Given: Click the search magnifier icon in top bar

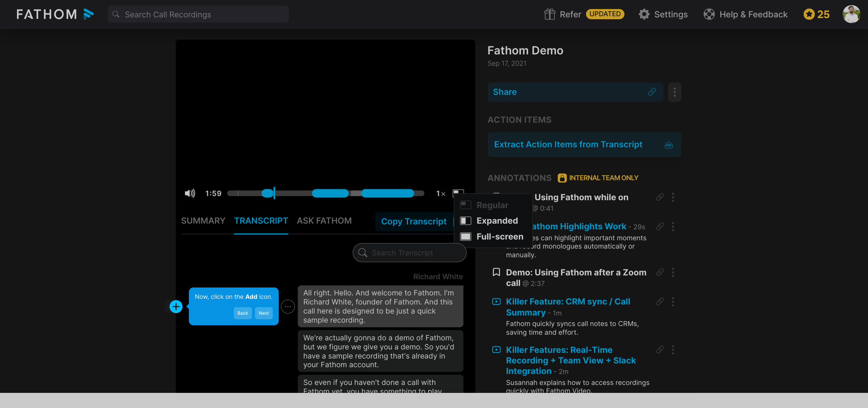Looking at the screenshot, I should point(116,14).
